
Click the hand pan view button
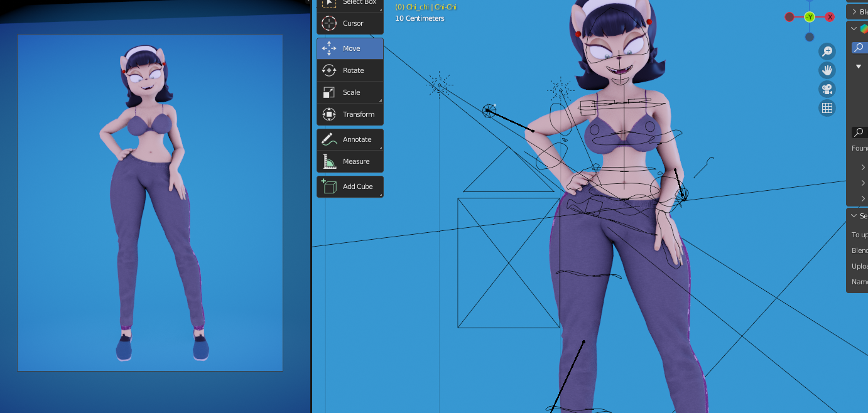[827, 70]
